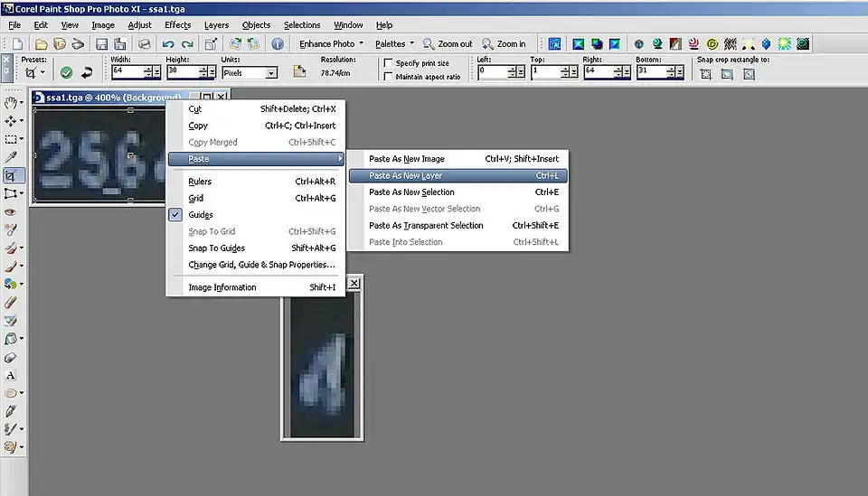Click the Zoom out button
This screenshot has height=496, width=868.
[x=448, y=43]
